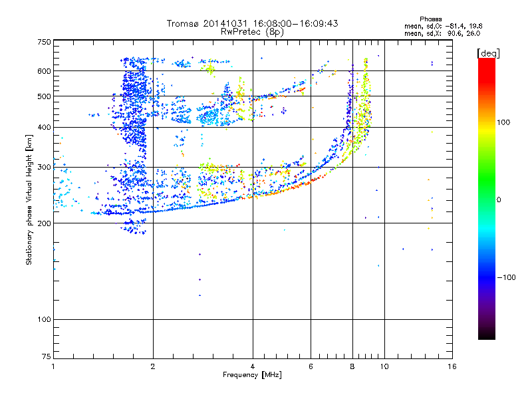Select the 'RwPretec (8p)' subtitle text

click(x=252, y=32)
